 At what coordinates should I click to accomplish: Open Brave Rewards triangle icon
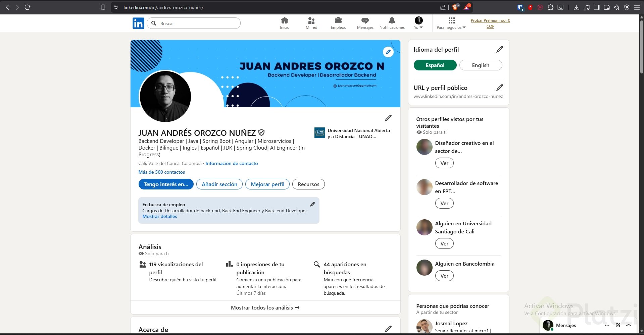467,7
